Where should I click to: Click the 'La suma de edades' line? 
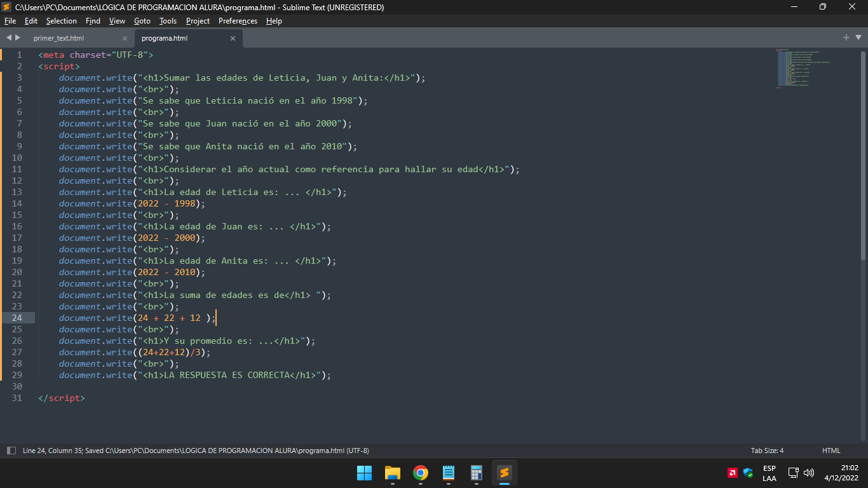pyautogui.click(x=195, y=295)
